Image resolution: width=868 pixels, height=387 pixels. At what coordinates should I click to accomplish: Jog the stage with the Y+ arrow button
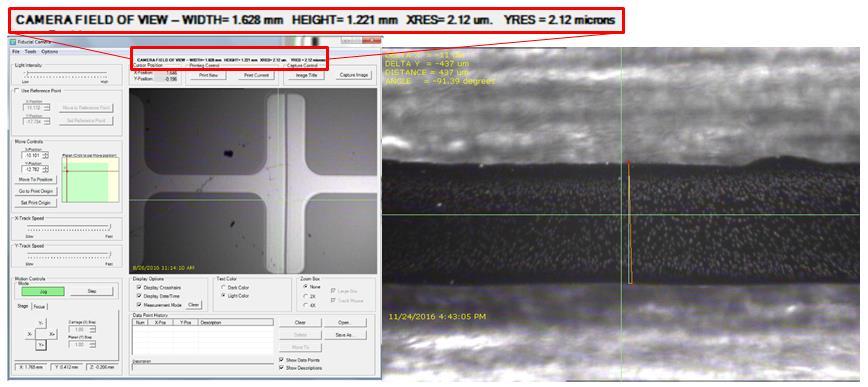pos(41,345)
